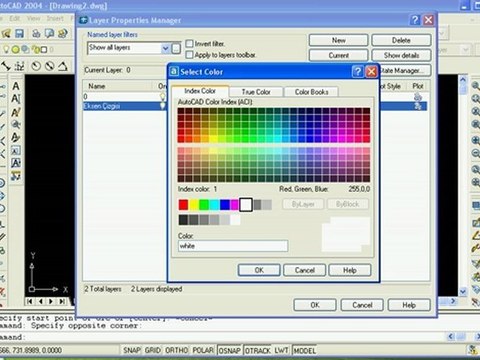
Task: Click Help in Layer Properties Manager
Action: click(x=409, y=305)
